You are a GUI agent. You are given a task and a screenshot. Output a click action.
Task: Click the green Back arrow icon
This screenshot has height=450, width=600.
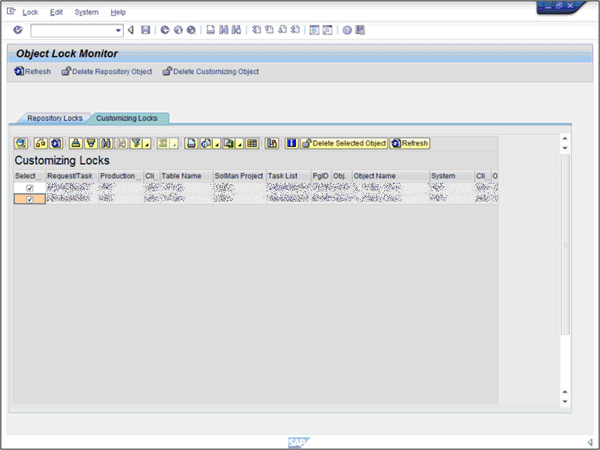[165, 30]
